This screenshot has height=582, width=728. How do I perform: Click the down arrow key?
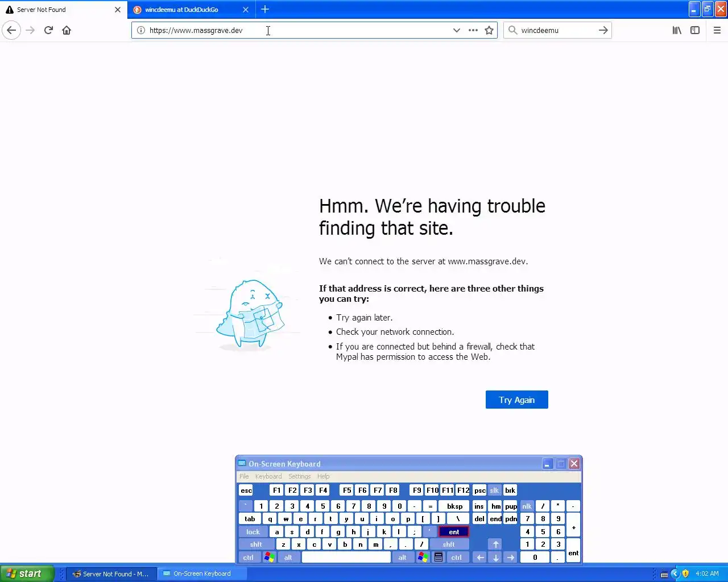(495, 557)
